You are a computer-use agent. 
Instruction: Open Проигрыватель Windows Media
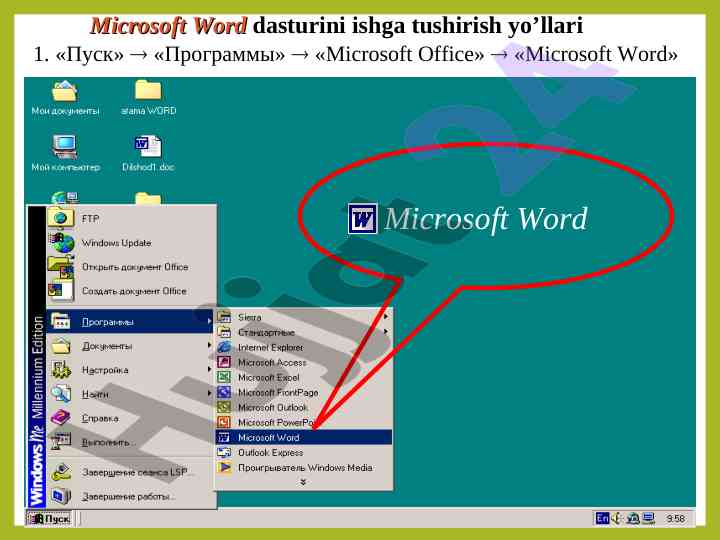tap(304, 468)
